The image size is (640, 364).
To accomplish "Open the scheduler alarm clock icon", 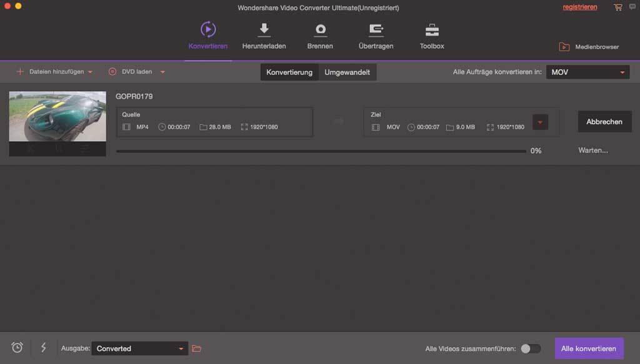I will (x=17, y=347).
